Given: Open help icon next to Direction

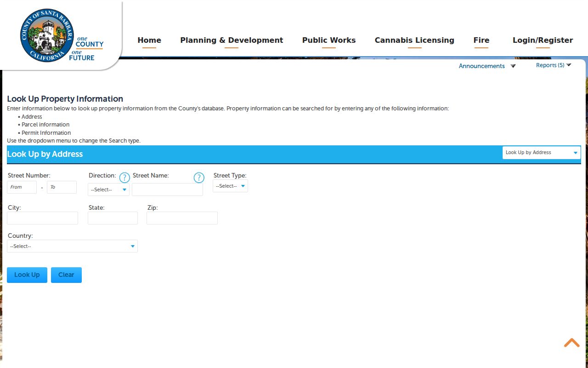Looking at the screenshot, I should click(124, 178).
